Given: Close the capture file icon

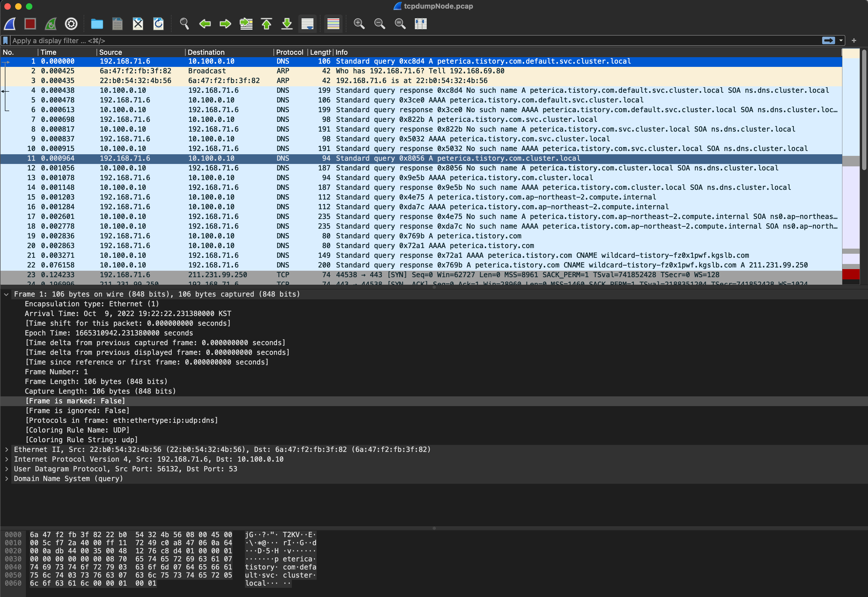Looking at the screenshot, I should click(138, 24).
